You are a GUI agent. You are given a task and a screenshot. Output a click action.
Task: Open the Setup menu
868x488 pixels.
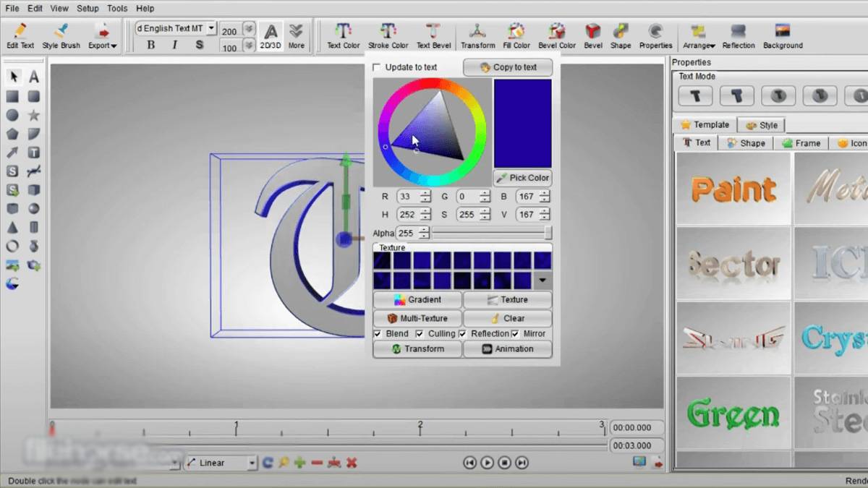click(x=88, y=9)
